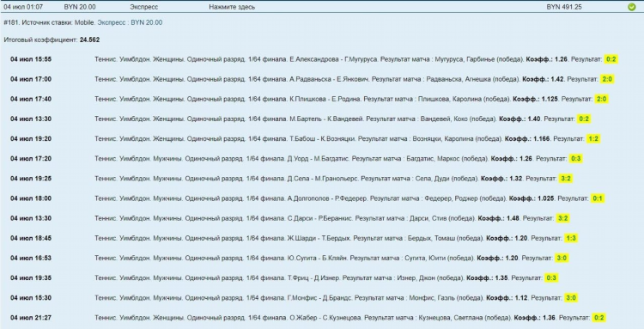Select the bet type 'Экспресс' in header row
Image resolution: width=644 pixels, height=329 pixels.
(x=143, y=7)
